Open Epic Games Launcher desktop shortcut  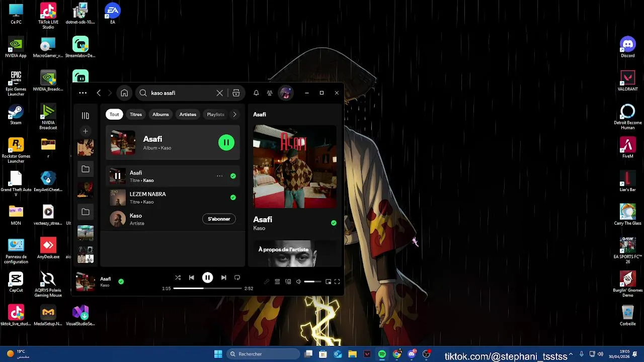tap(16, 83)
